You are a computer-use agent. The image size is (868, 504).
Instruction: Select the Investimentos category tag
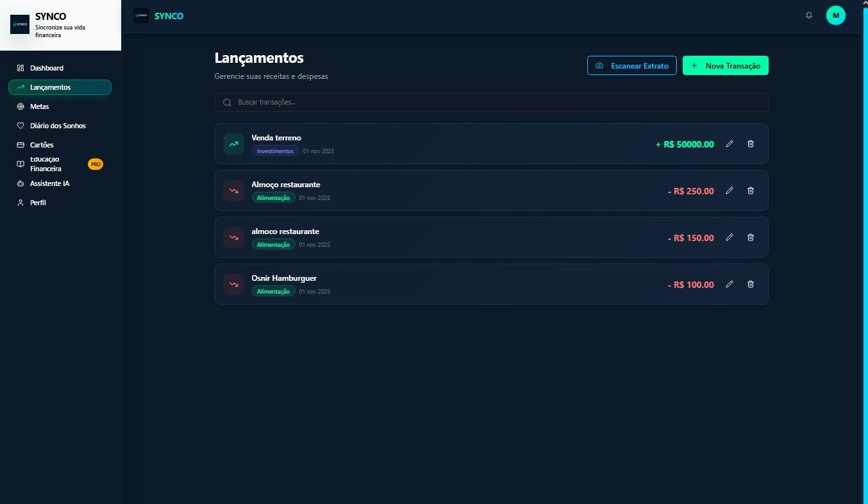coord(276,151)
